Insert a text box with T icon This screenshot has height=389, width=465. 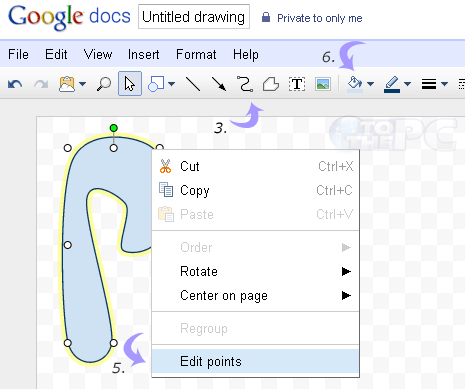point(297,84)
